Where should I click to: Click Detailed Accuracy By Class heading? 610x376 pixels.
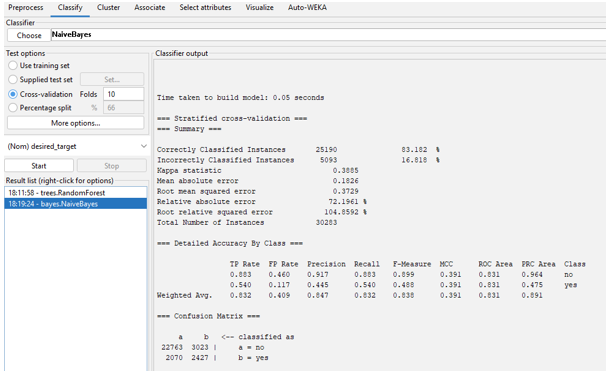[x=230, y=243]
